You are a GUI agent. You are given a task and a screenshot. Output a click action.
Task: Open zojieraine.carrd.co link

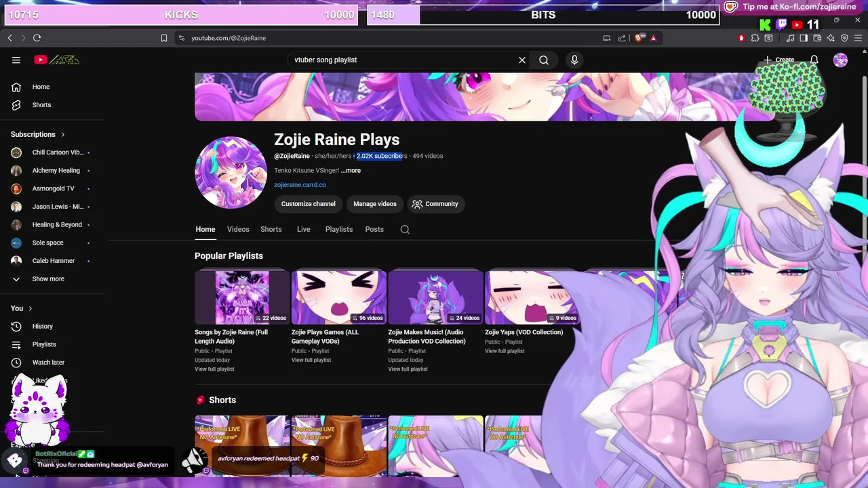point(300,184)
